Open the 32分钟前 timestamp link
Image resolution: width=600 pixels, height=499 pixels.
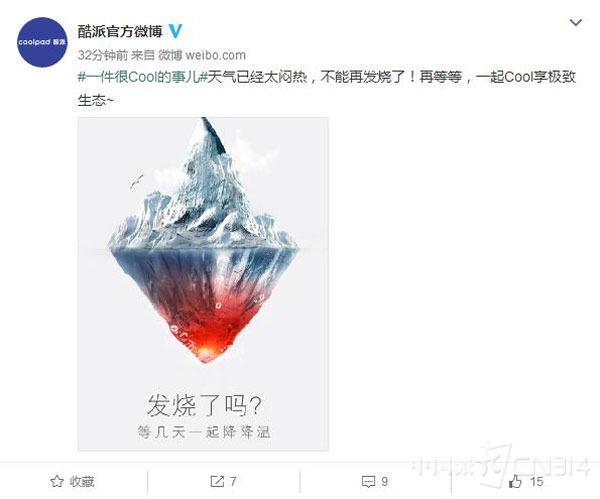[x=103, y=55]
